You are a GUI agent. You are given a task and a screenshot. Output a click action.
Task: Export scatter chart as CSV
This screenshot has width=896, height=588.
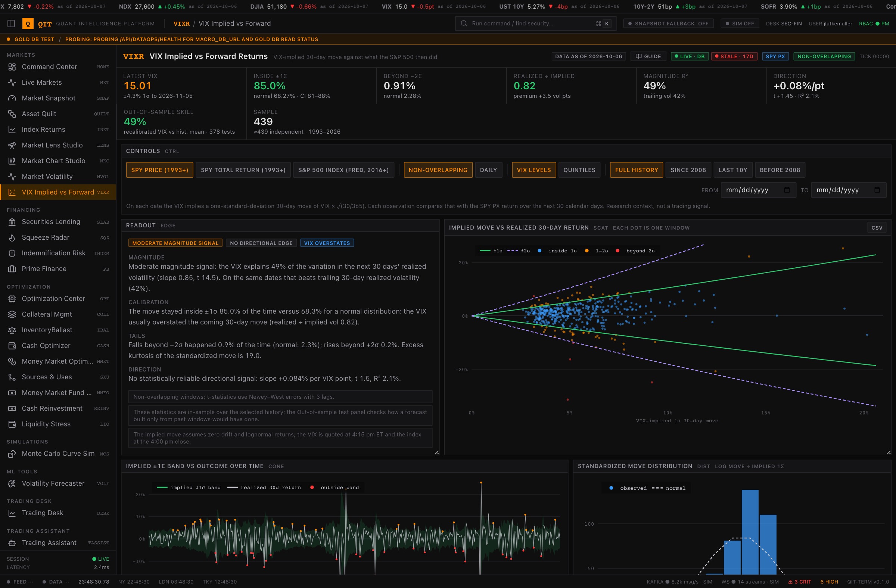[x=877, y=228]
